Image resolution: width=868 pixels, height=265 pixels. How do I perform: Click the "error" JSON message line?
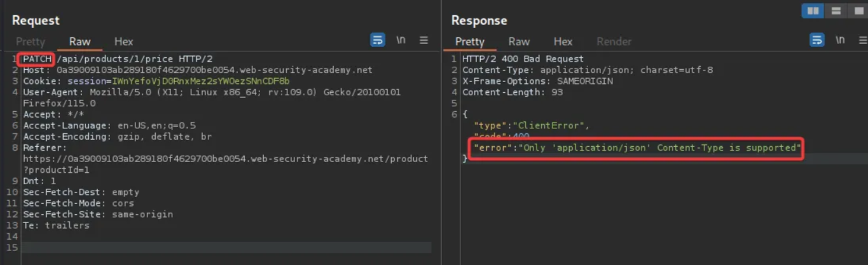[637, 148]
